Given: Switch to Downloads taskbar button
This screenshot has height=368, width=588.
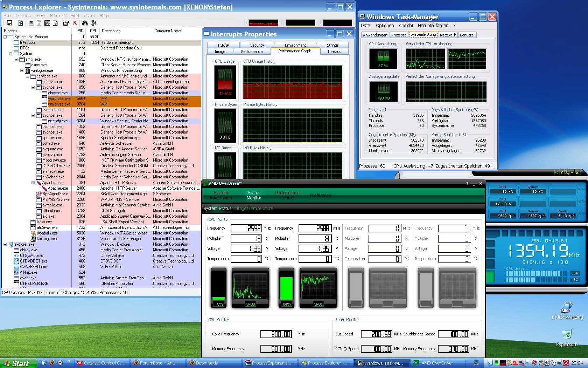Looking at the screenshot, I should [213, 363].
